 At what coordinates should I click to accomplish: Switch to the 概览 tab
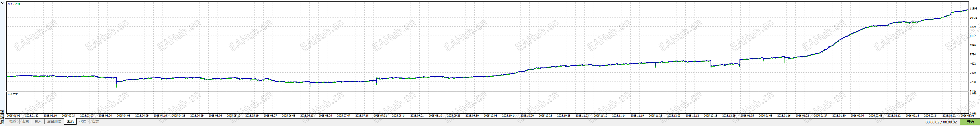[x=13, y=121]
